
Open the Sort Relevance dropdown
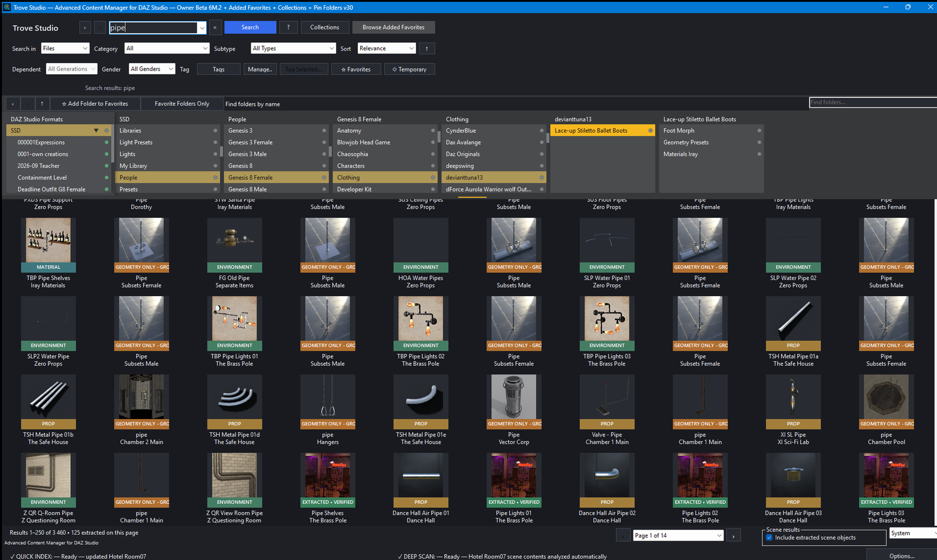tap(387, 49)
